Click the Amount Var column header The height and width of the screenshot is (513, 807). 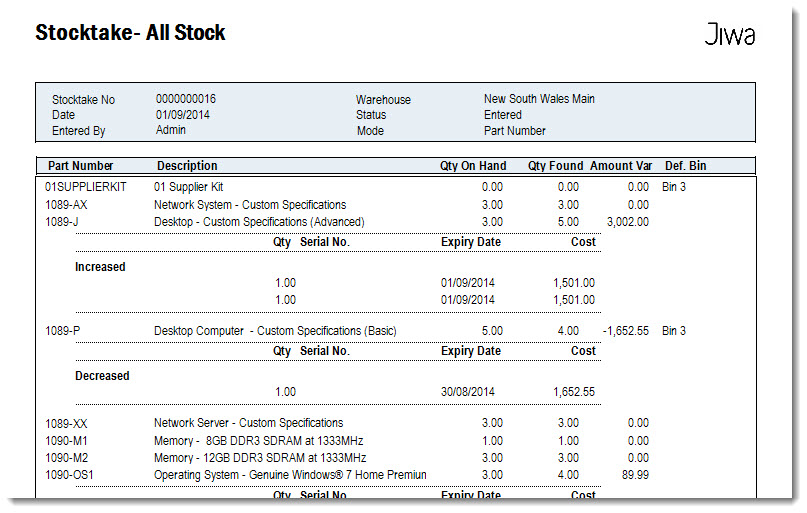coord(621,166)
